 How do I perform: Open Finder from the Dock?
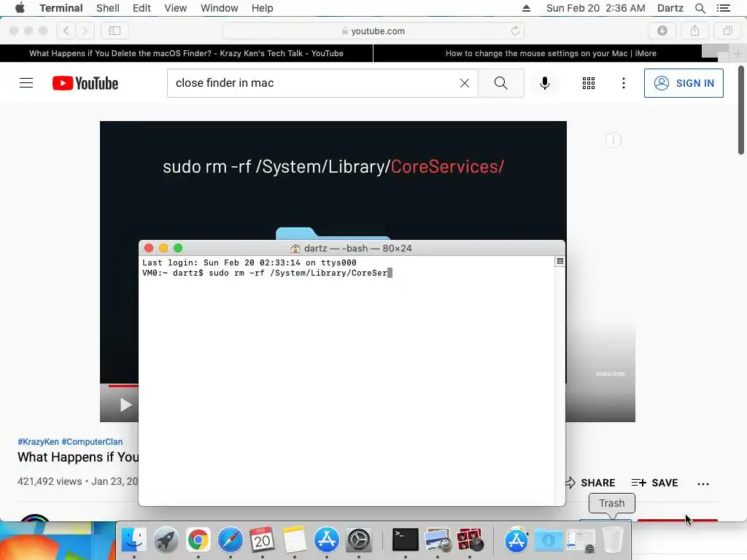134,540
